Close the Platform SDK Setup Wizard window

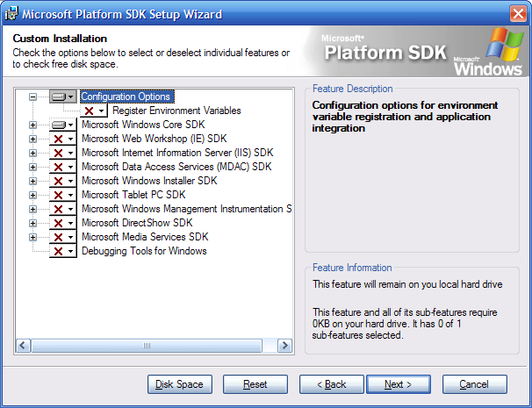click(517, 14)
